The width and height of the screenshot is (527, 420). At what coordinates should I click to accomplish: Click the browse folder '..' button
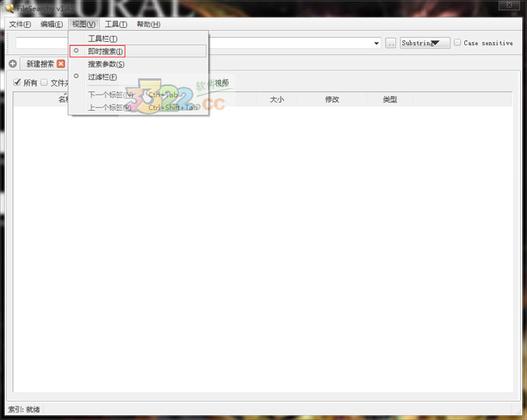tap(390, 43)
